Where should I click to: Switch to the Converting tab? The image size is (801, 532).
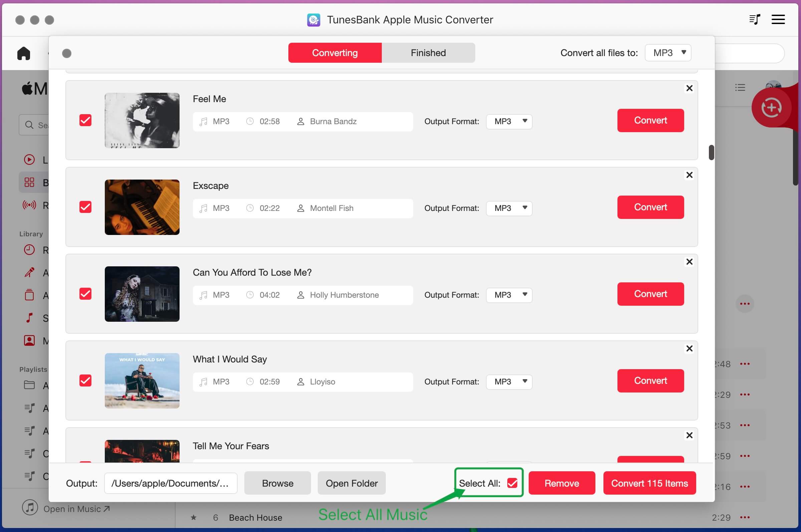click(x=335, y=53)
